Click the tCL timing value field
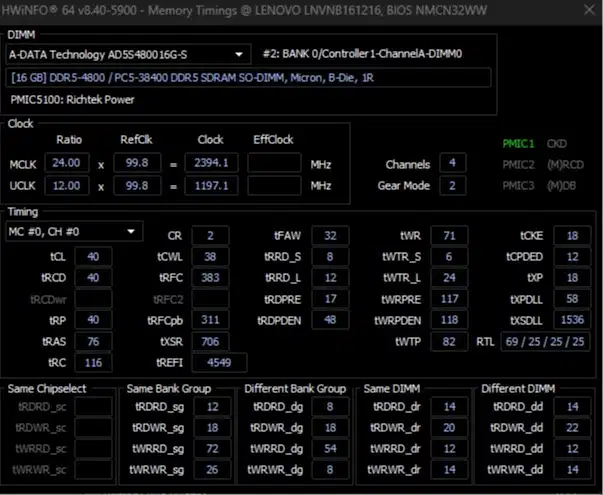The image size is (603, 495). [x=94, y=256]
